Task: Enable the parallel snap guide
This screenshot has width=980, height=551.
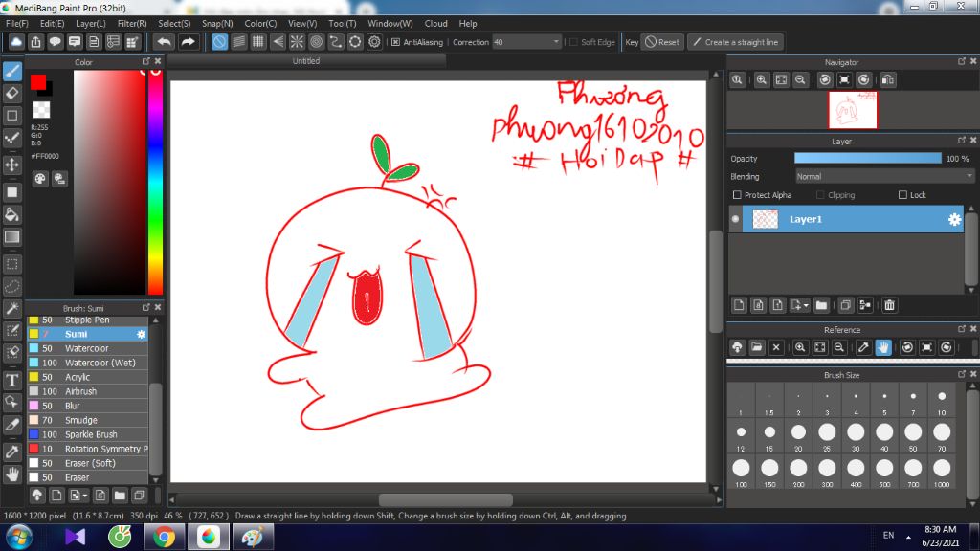Action: coord(238,42)
